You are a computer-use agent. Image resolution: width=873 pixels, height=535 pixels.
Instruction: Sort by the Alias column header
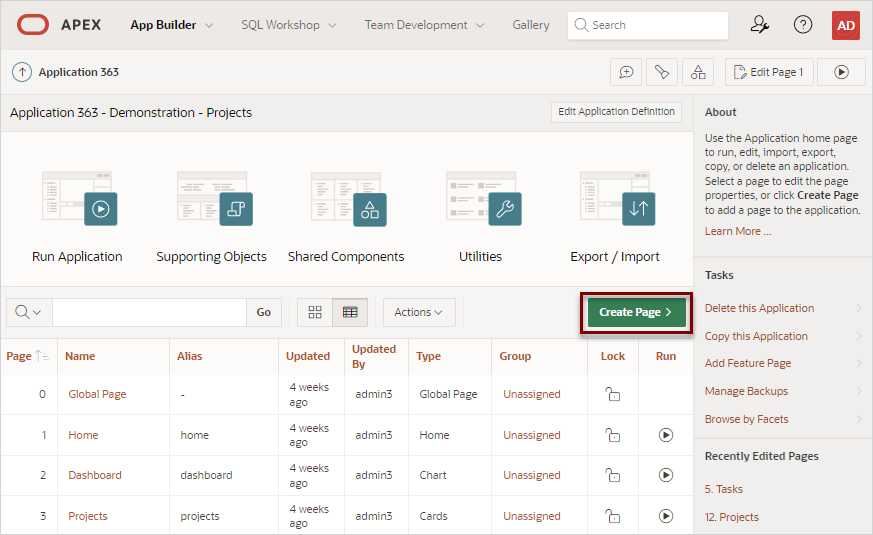(189, 356)
